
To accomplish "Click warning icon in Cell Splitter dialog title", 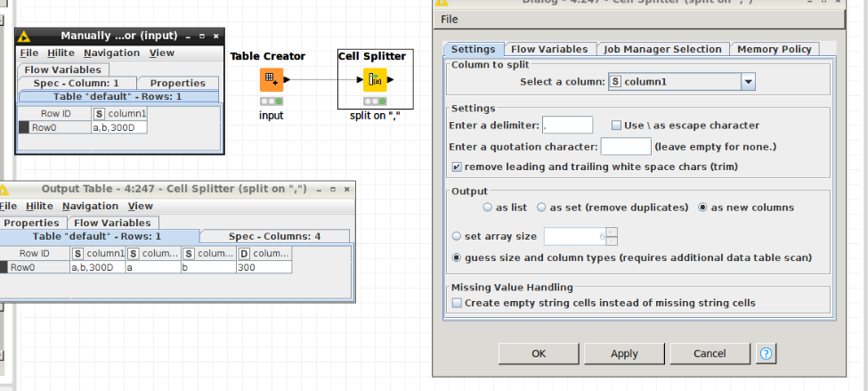I will click(x=441, y=2).
